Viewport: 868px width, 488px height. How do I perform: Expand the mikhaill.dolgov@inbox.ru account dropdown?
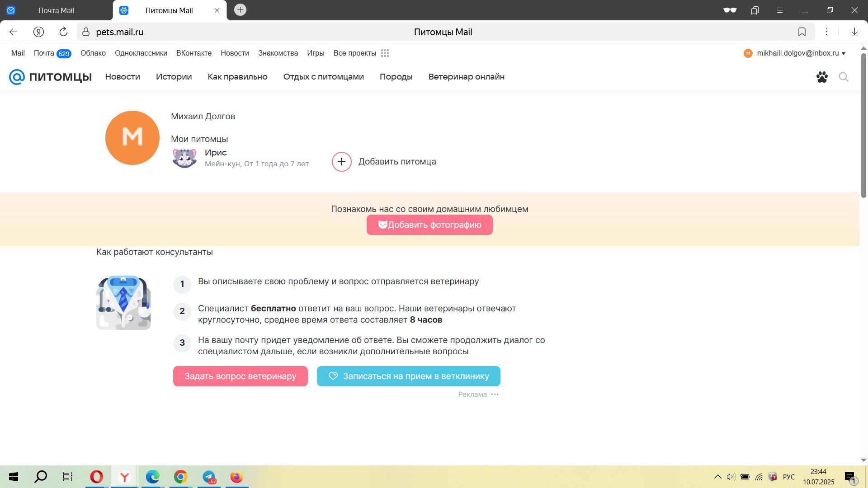pos(795,53)
